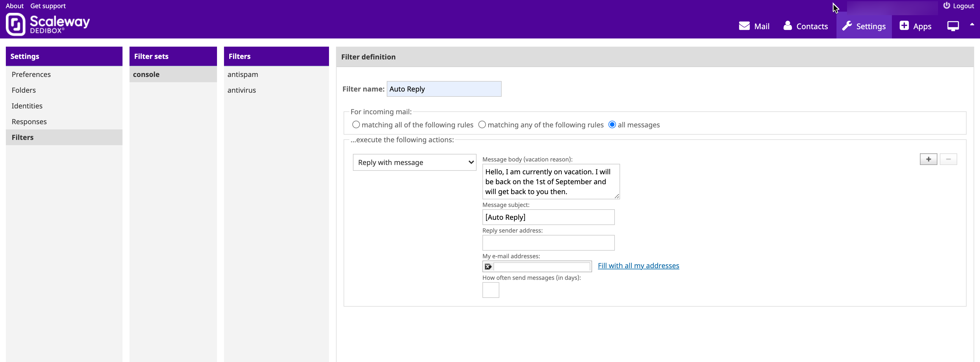980x362 pixels.
Task: Click the Scaleway Dedibox logo
Action: click(48, 24)
